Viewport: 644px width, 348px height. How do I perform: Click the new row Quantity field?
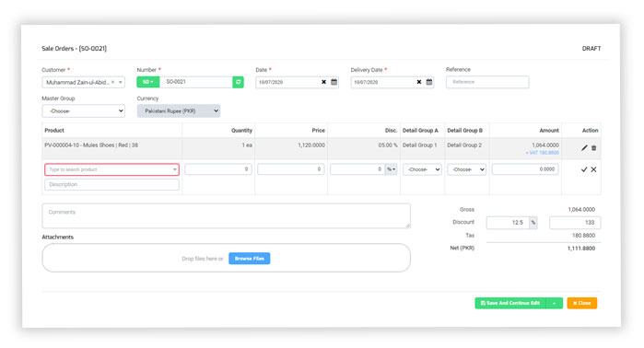tap(218, 169)
